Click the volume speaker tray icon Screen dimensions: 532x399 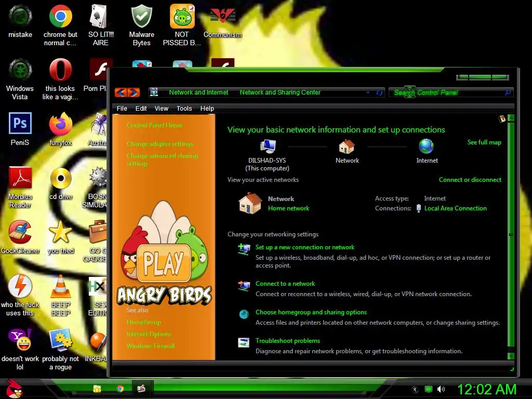click(441, 389)
